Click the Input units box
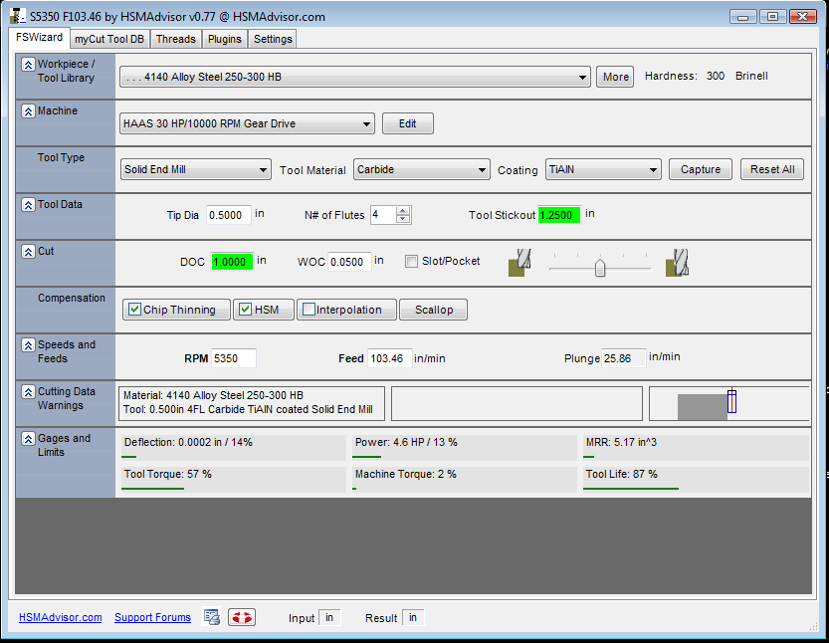The height and width of the screenshot is (644, 829). (329, 617)
